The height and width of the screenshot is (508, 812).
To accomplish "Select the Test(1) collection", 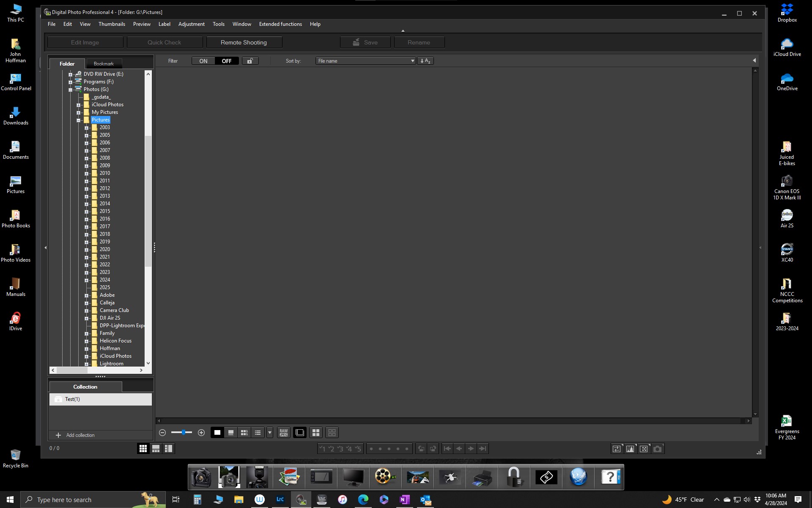I will [72, 399].
